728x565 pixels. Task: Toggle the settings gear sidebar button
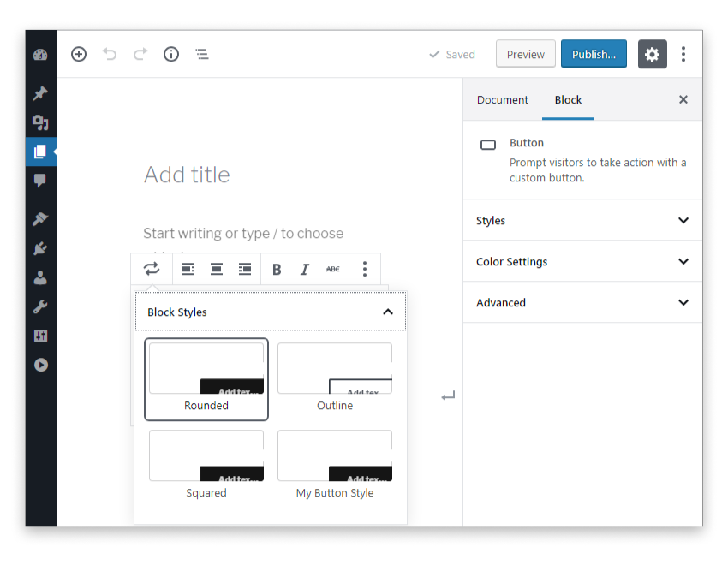coord(652,54)
